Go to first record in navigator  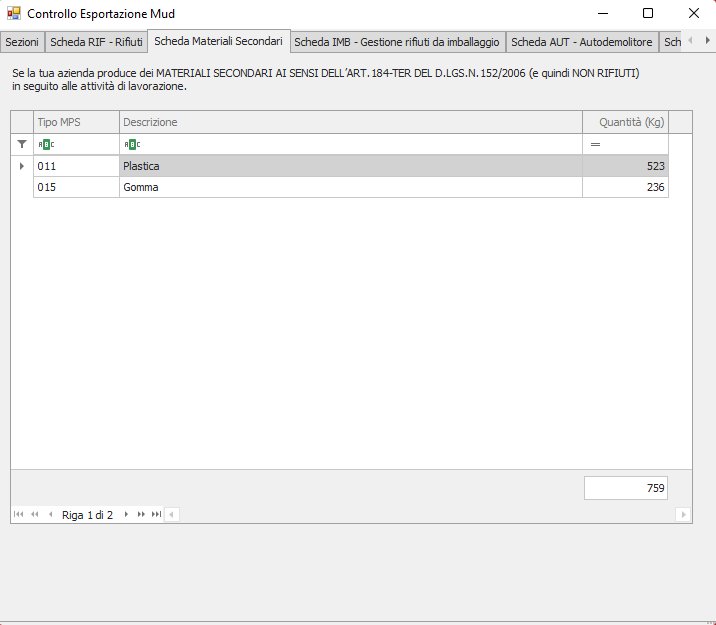pyautogui.click(x=19, y=514)
